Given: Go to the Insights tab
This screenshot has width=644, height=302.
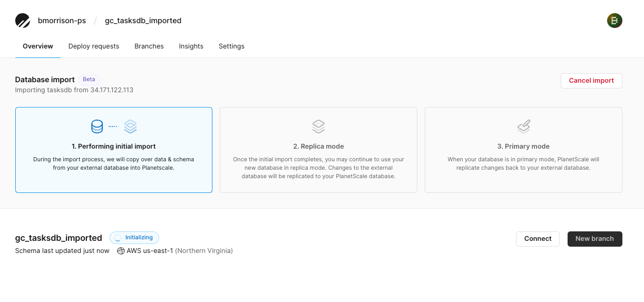Looking at the screenshot, I should pyautogui.click(x=191, y=46).
